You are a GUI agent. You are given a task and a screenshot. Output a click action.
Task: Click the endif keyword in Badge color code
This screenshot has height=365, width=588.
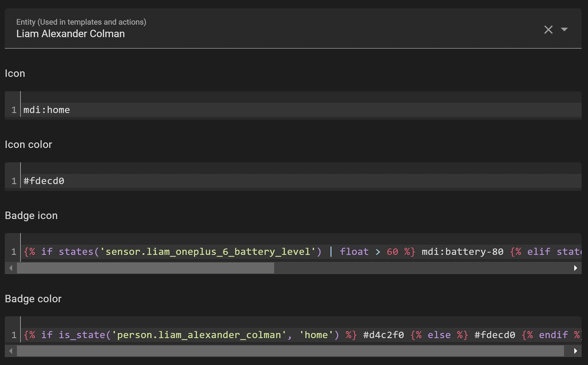[x=553, y=335]
